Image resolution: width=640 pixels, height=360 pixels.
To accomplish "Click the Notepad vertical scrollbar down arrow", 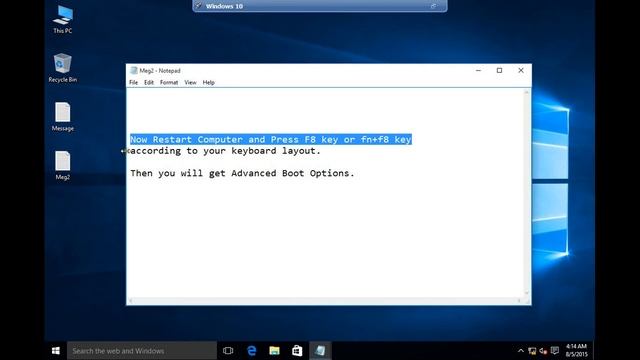I will point(527,293).
